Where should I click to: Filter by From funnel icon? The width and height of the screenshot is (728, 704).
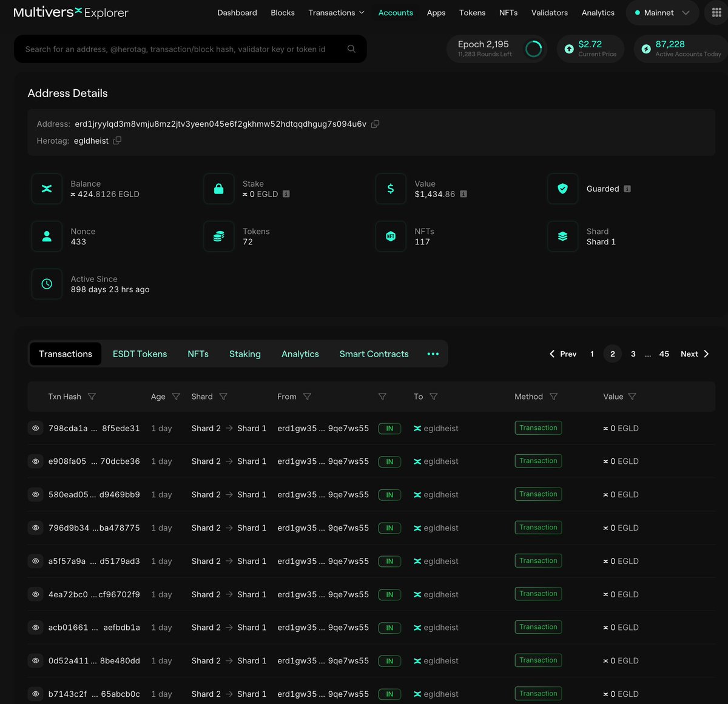coord(307,397)
